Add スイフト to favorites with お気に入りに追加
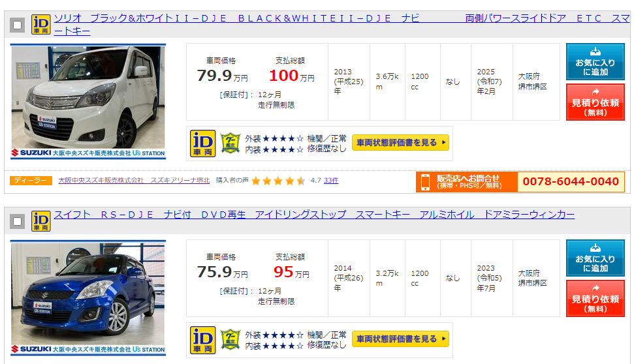Viewport: 634px width, 364px height. (x=595, y=258)
